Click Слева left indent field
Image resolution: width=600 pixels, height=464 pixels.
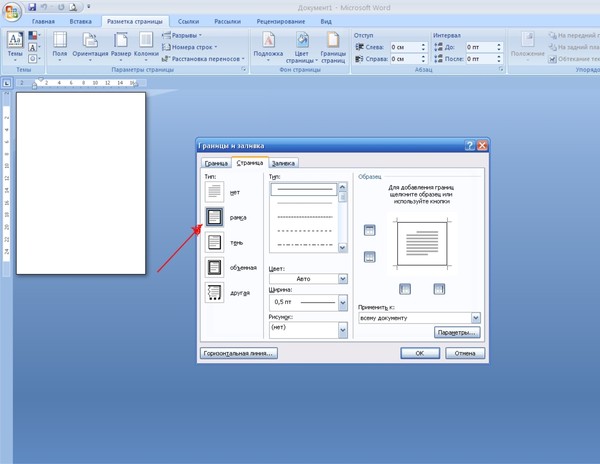(x=405, y=47)
